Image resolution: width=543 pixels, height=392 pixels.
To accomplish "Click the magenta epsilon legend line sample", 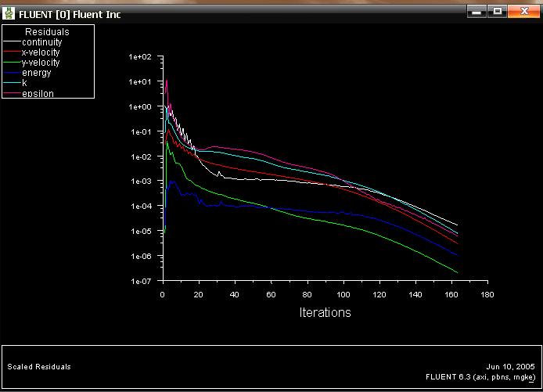I will tap(12, 93).
